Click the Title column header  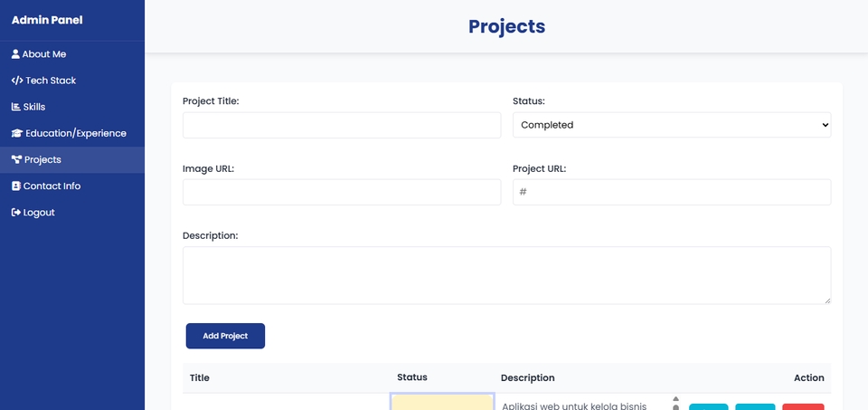(199, 377)
